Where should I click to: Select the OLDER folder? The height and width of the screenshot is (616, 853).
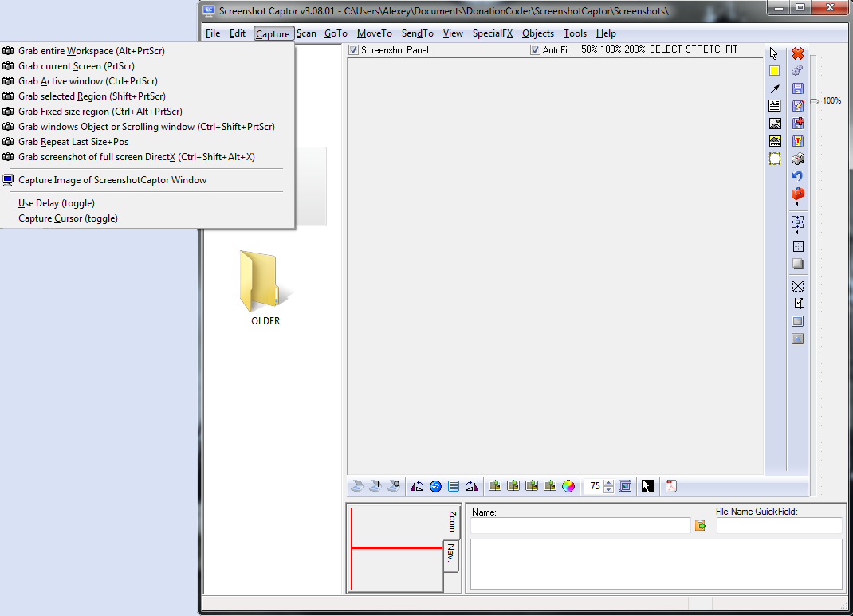(x=265, y=288)
